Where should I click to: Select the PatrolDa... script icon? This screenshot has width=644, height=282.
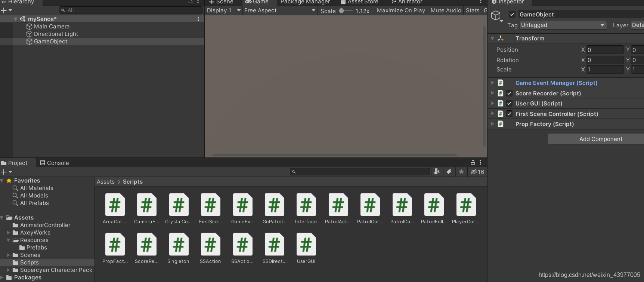coord(402,205)
